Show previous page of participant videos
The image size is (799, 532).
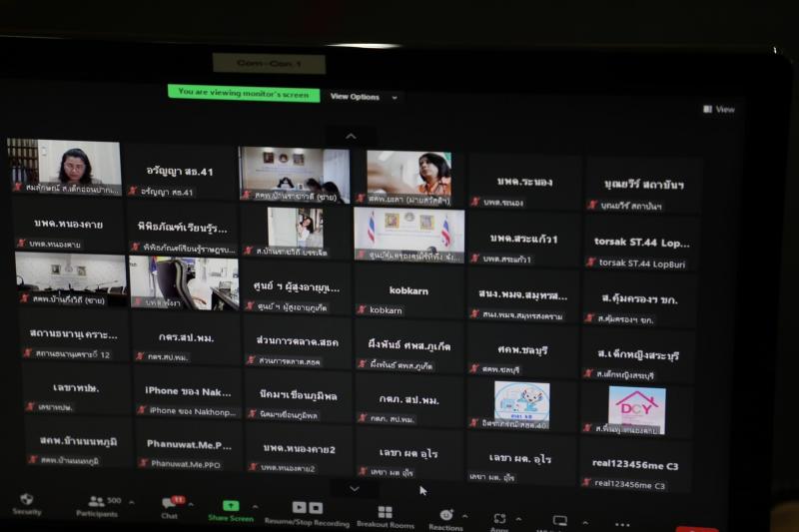coord(352,136)
